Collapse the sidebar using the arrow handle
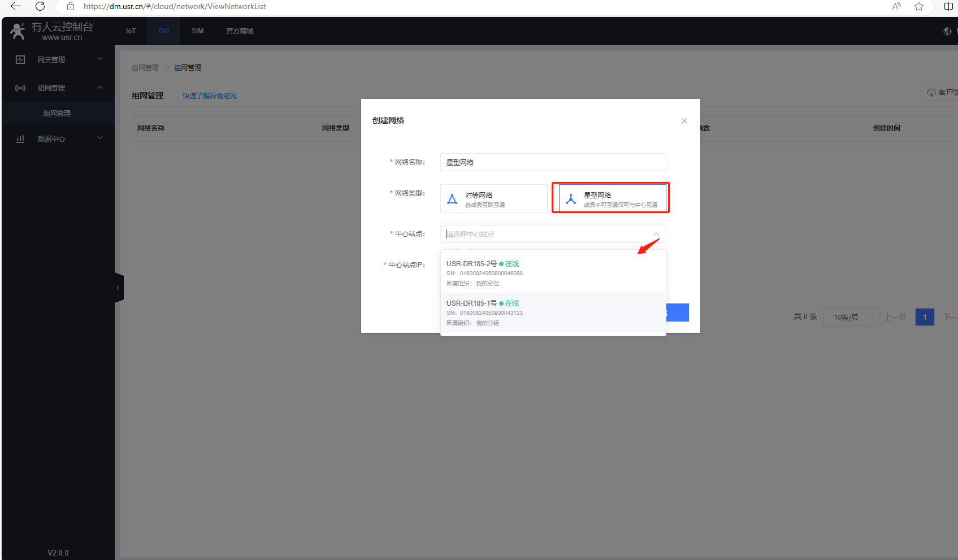958x560 pixels. [x=118, y=288]
